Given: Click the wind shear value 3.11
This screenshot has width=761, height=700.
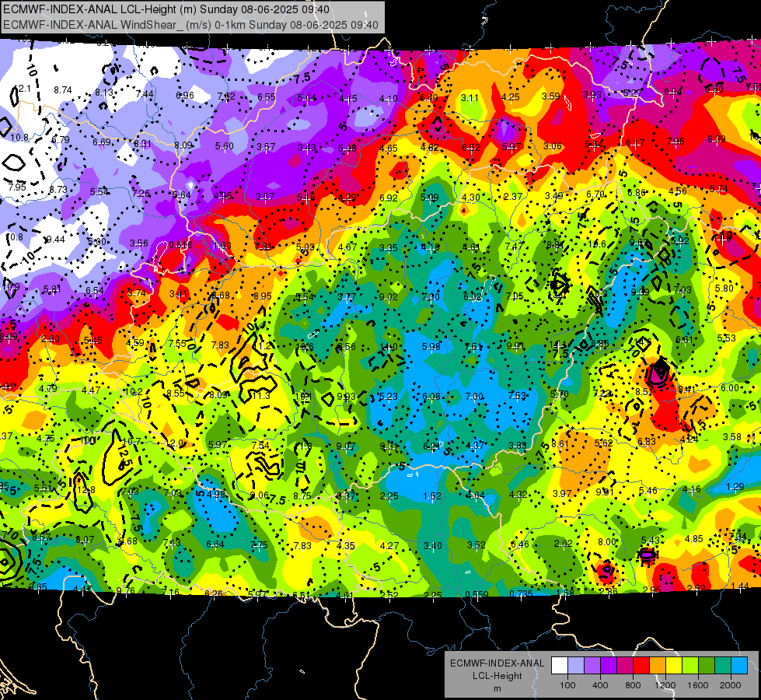Looking at the screenshot, I should coord(470,98).
